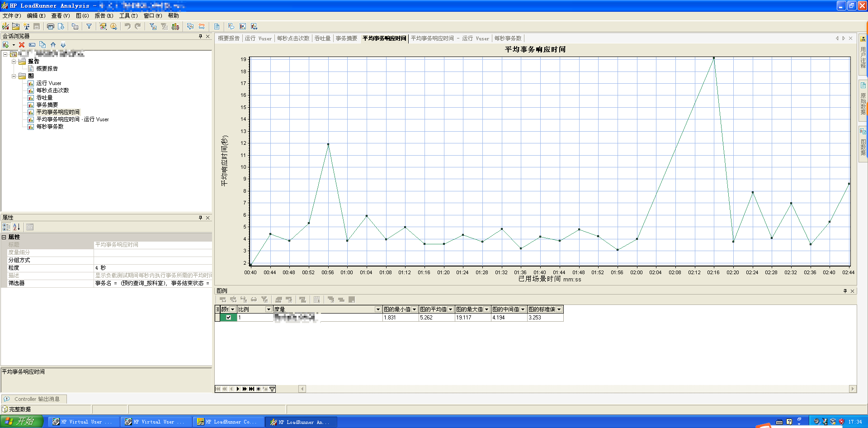The height and width of the screenshot is (428, 868).
Task: Open the 报告(R) menu
Action: (x=104, y=16)
